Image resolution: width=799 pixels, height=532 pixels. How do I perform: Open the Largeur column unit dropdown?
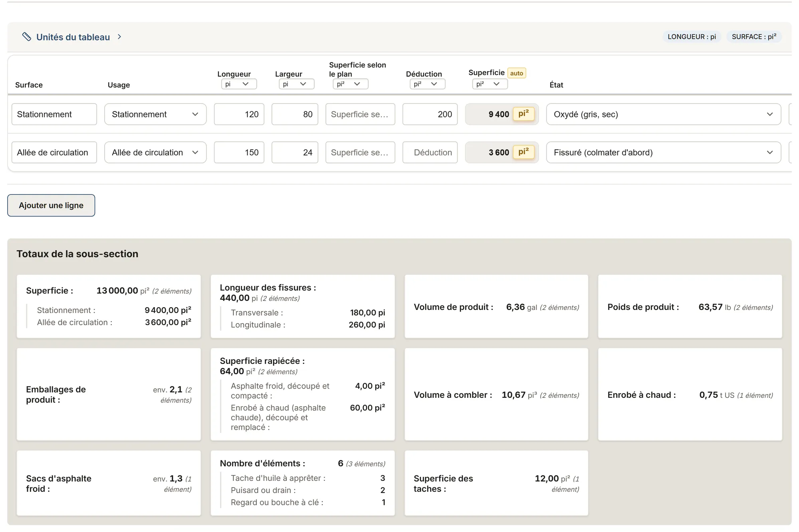(296, 84)
